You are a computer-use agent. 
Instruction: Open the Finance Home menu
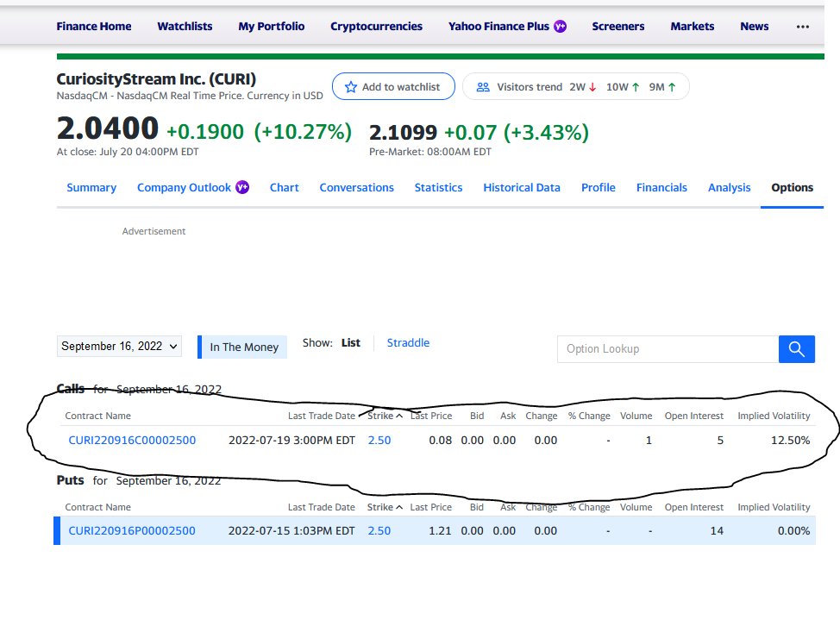(x=94, y=26)
